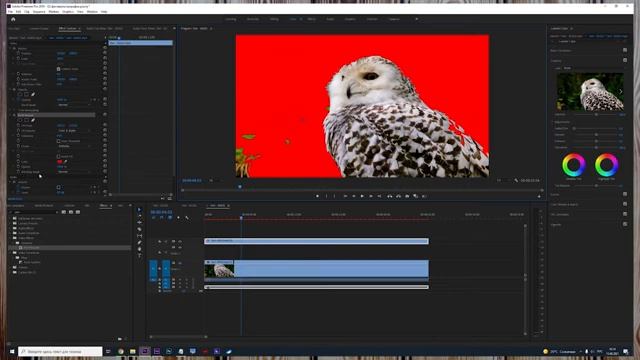Select the Ripple Edit tool
Image resolution: width=640 pixels, height=360 pixels.
pyautogui.click(x=140, y=223)
